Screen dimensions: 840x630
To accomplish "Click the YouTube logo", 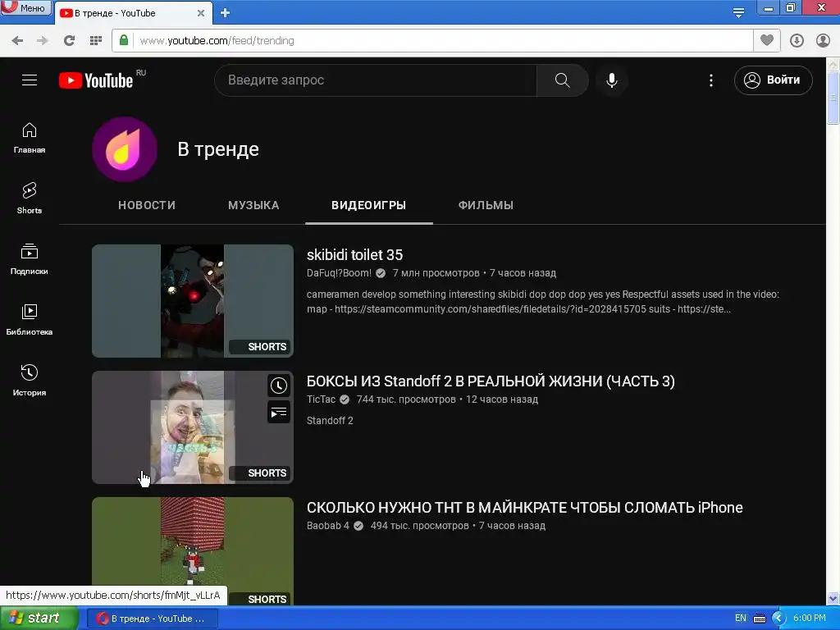I will (x=97, y=80).
